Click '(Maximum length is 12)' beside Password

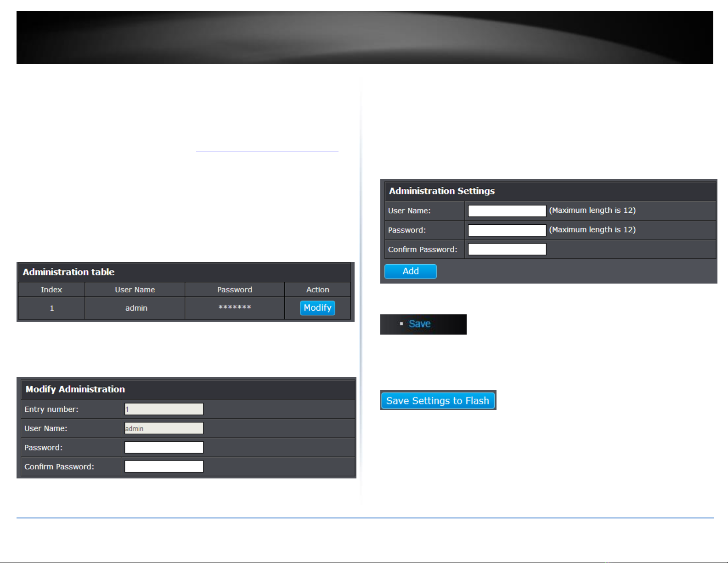tap(593, 229)
